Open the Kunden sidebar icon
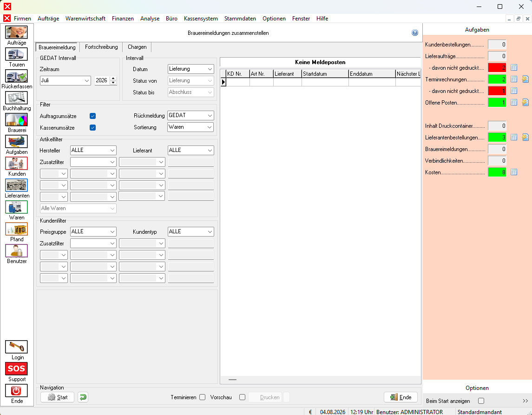This screenshot has width=532, height=415. (16, 164)
